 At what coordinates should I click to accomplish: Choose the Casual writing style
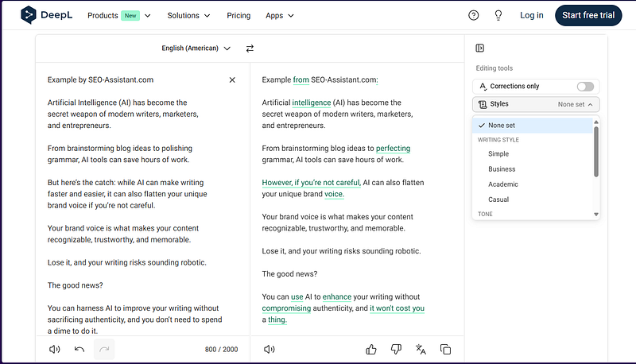click(498, 199)
